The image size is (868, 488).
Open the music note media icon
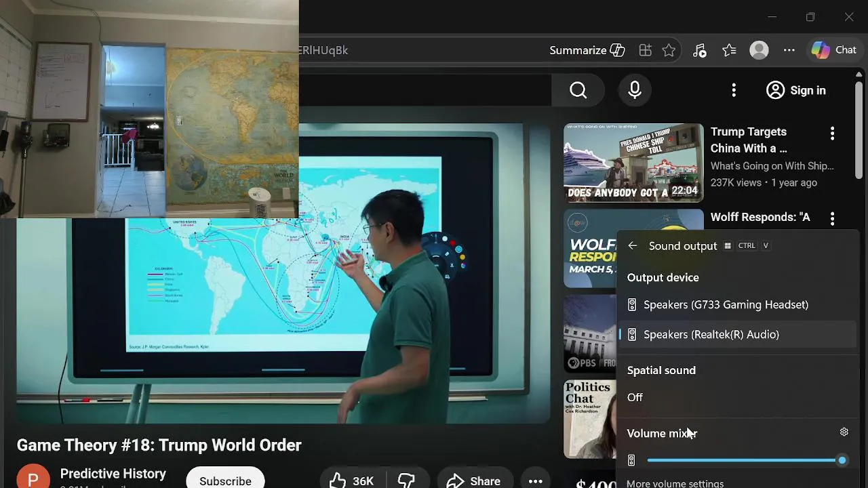700,50
